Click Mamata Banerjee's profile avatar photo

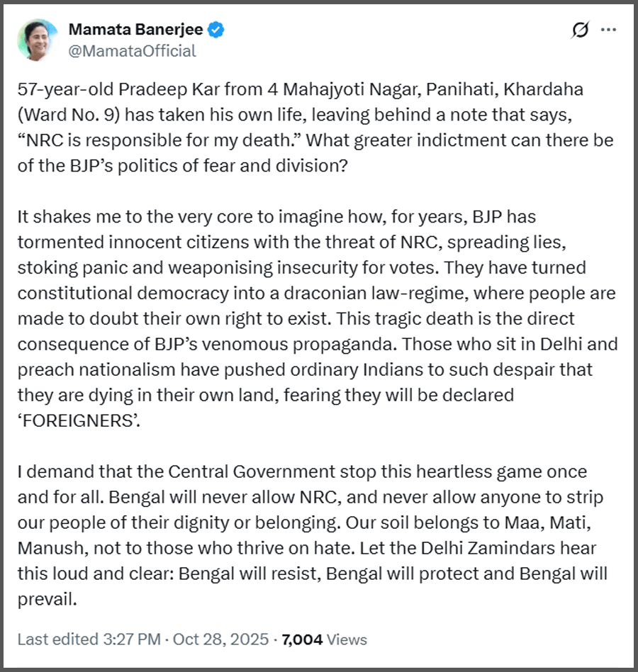(37, 40)
